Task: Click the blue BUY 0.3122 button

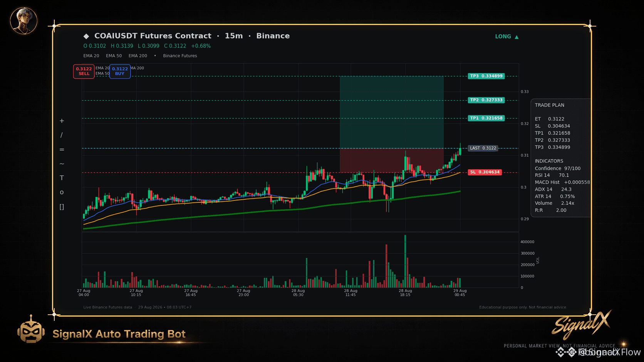Action: (x=120, y=71)
